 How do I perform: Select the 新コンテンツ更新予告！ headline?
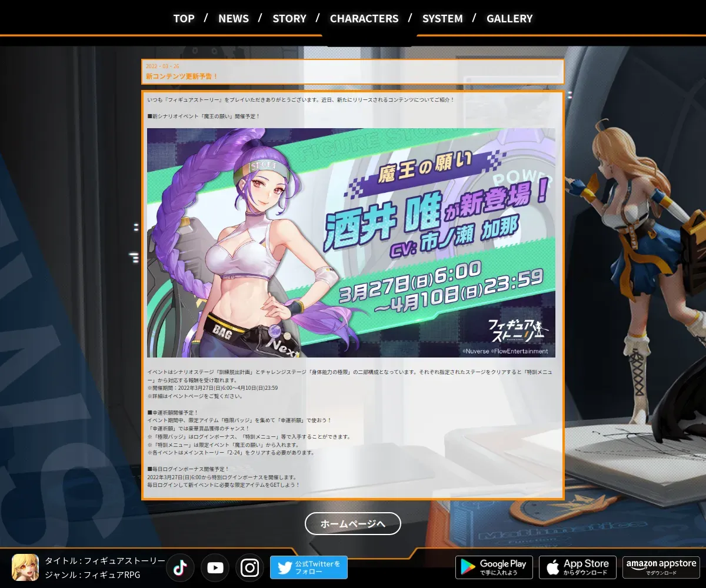point(182,76)
